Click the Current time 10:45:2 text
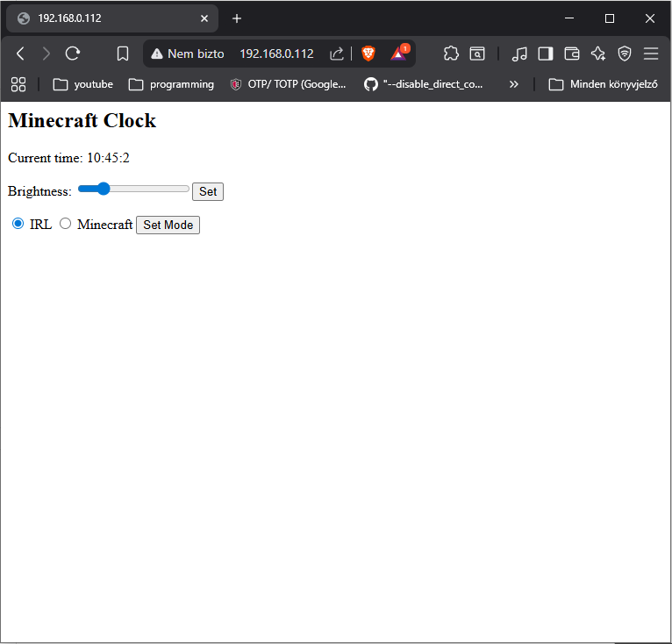 click(x=68, y=158)
